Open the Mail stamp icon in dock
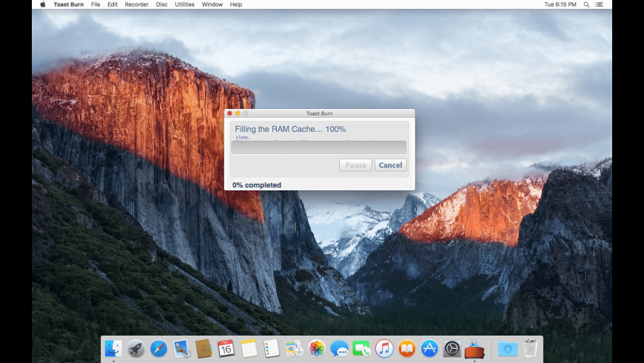644x363 pixels. (x=181, y=349)
